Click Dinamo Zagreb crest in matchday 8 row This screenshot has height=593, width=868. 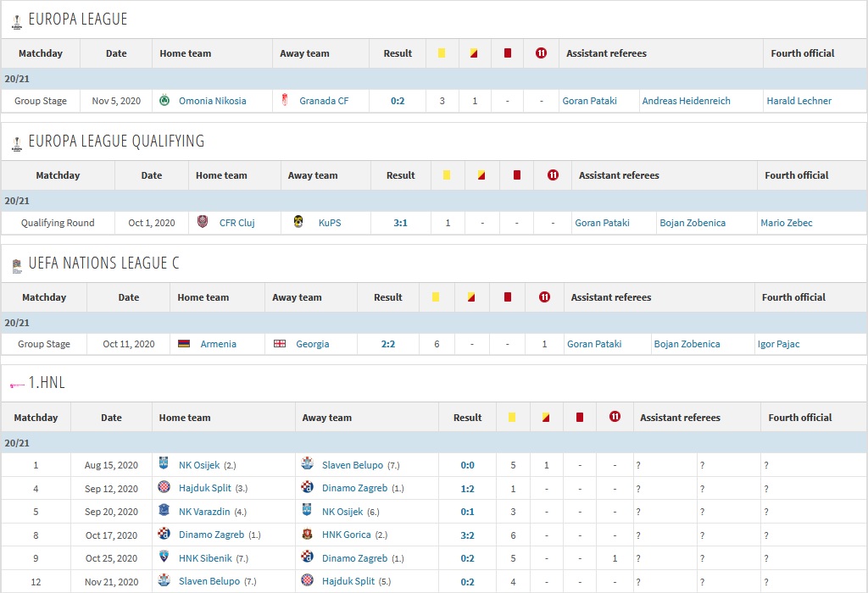[164, 533]
